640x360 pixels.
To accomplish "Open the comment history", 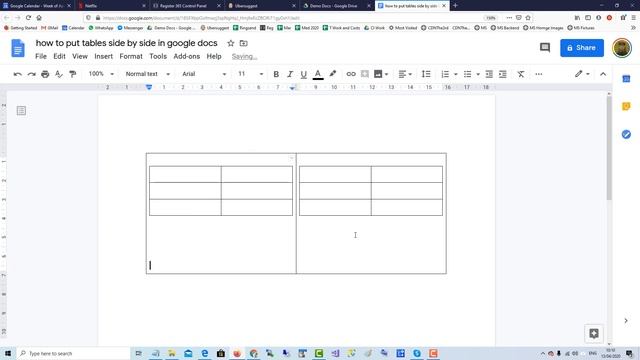I will click(x=545, y=48).
